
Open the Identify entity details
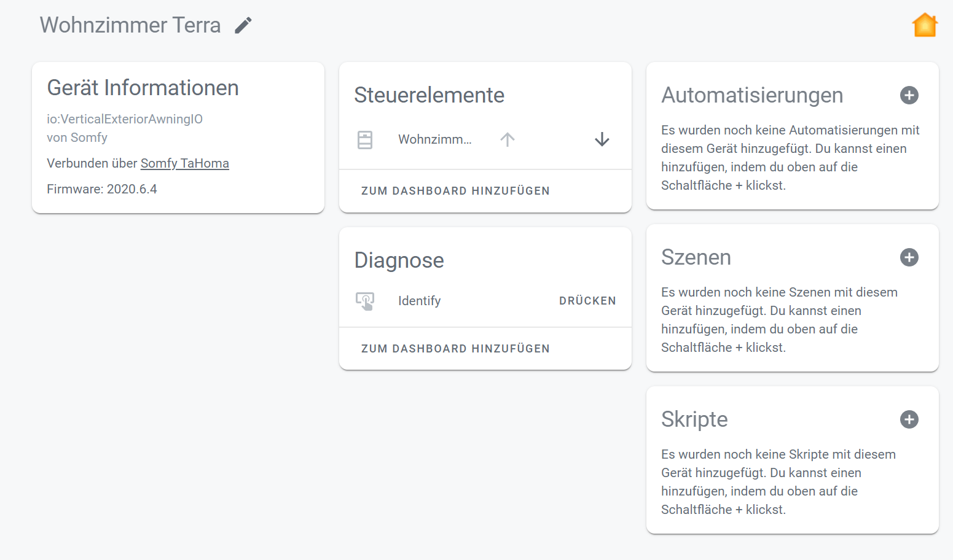pos(420,301)
